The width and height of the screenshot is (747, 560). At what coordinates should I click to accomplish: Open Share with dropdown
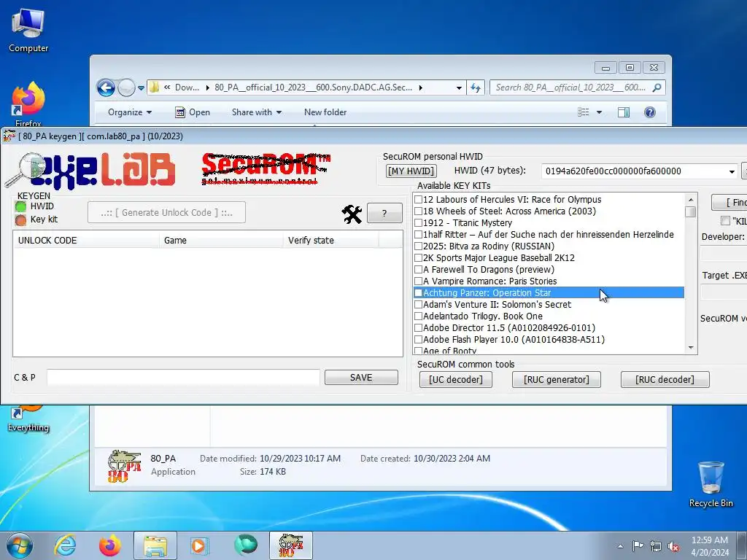(x=256, y=112)
